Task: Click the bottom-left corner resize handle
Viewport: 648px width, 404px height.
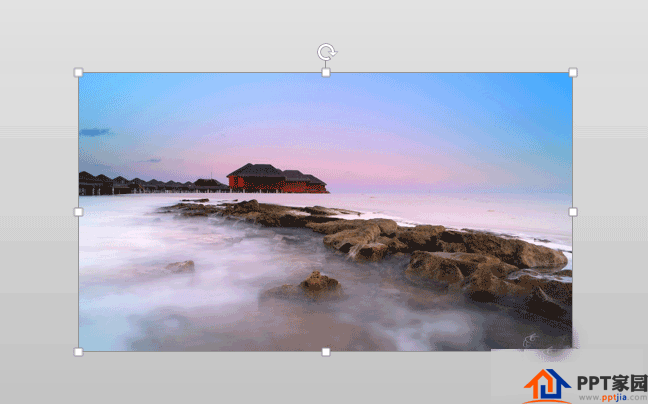Action: pos(79,352)
